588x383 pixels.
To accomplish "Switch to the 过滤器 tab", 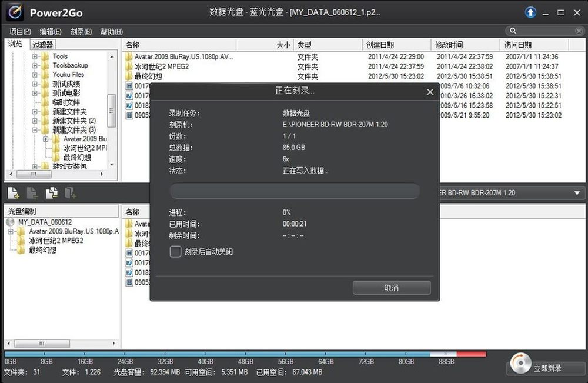I will coord(42,45).
